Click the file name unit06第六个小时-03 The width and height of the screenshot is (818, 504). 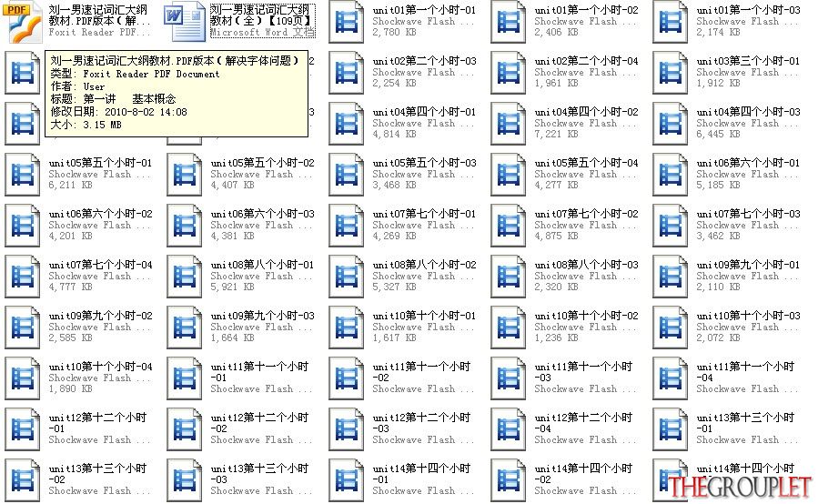tap(262, 214)
